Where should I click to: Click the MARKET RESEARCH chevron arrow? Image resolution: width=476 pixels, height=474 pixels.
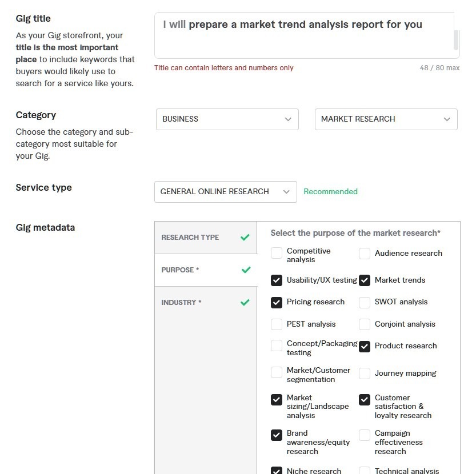(x=447, y=119)
